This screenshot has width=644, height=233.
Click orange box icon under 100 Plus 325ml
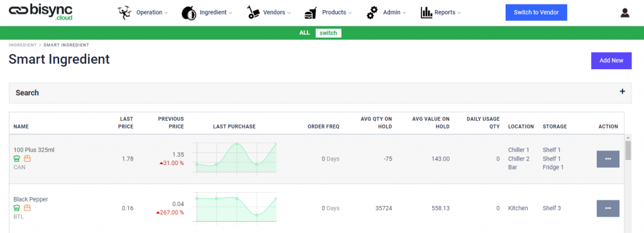click(28, 159)
